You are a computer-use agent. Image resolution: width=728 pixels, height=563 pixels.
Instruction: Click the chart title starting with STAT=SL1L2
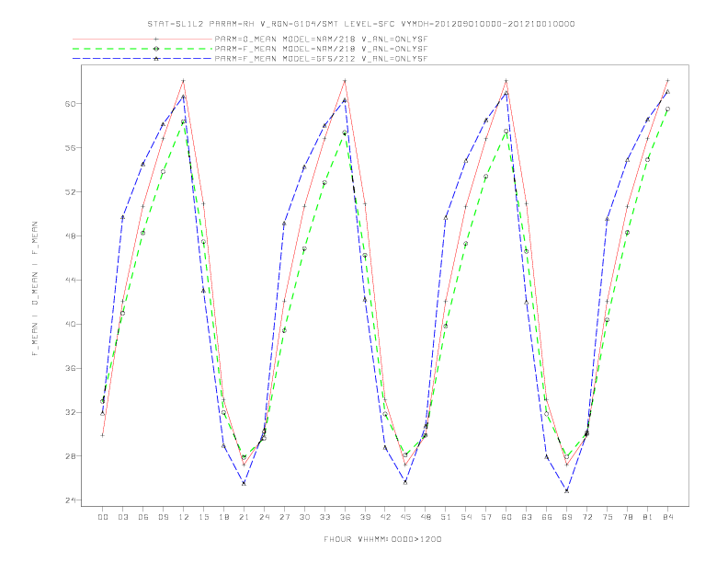click(x=360, y=24)
